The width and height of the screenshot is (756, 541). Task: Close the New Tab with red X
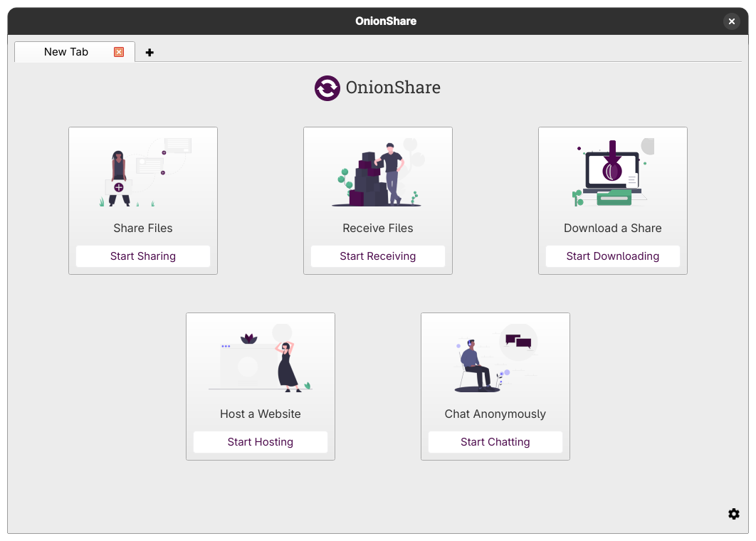(119, 52)
